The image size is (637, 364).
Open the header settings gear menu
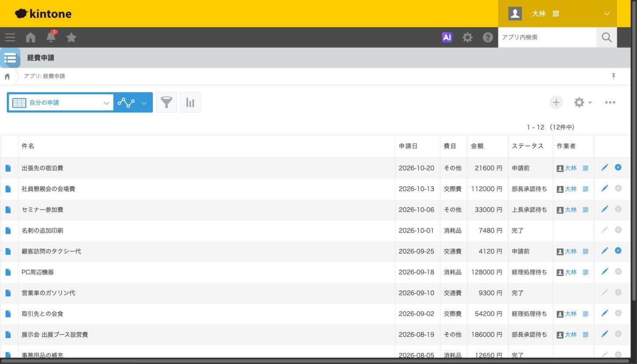point(468,38)
